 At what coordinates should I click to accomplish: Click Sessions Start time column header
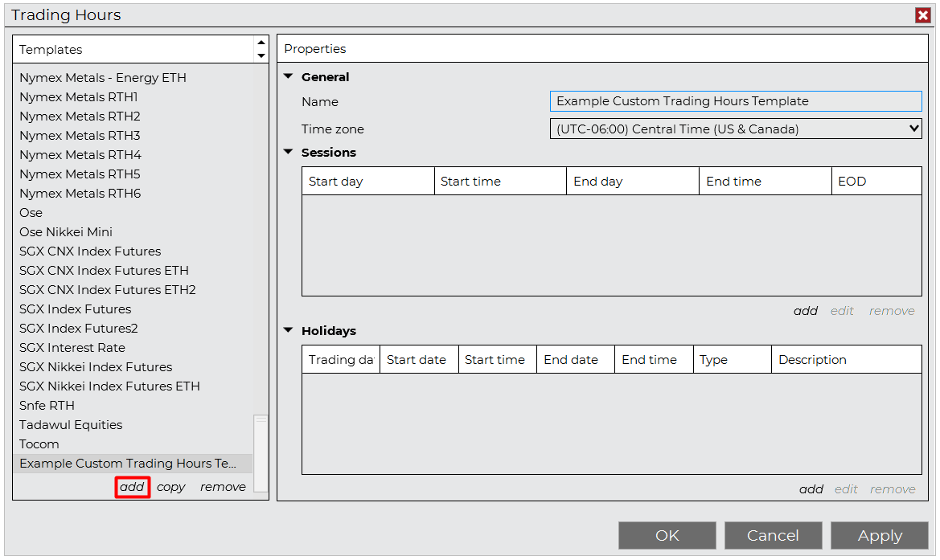500,181
